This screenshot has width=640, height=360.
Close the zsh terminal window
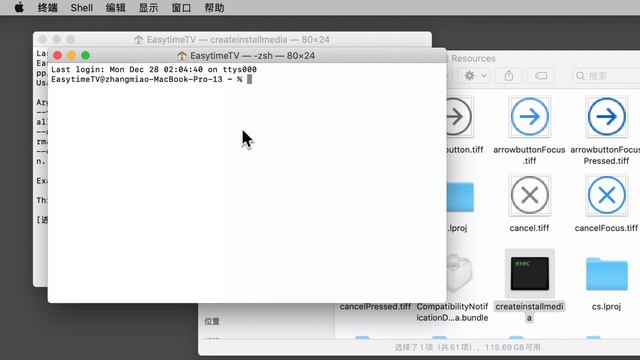click(58, 56)
